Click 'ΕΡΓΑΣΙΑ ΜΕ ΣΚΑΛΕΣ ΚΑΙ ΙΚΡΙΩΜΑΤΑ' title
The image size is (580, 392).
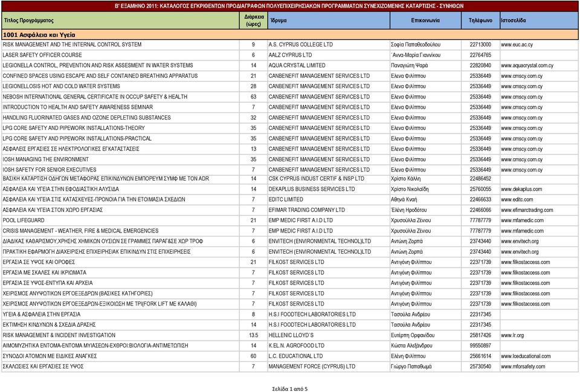click(44, 272)
